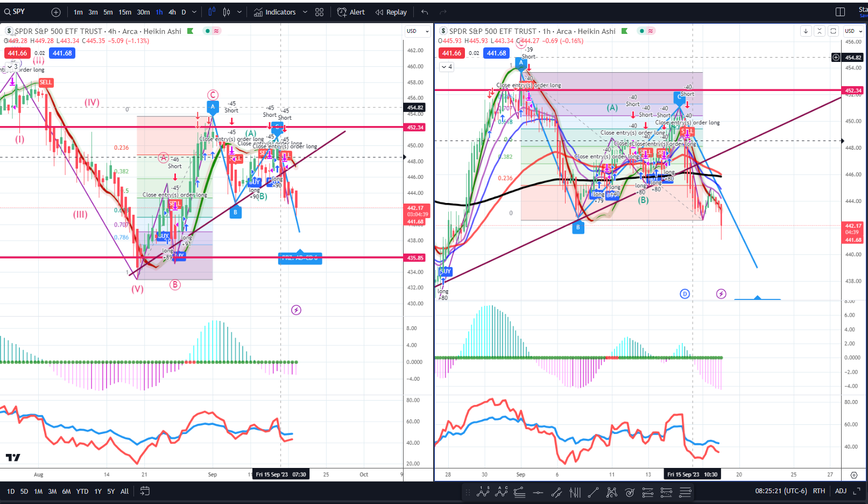Switch to the 4h timeframe
The height and width of the screenshot is (504, 868).
[x=172, y=12]
